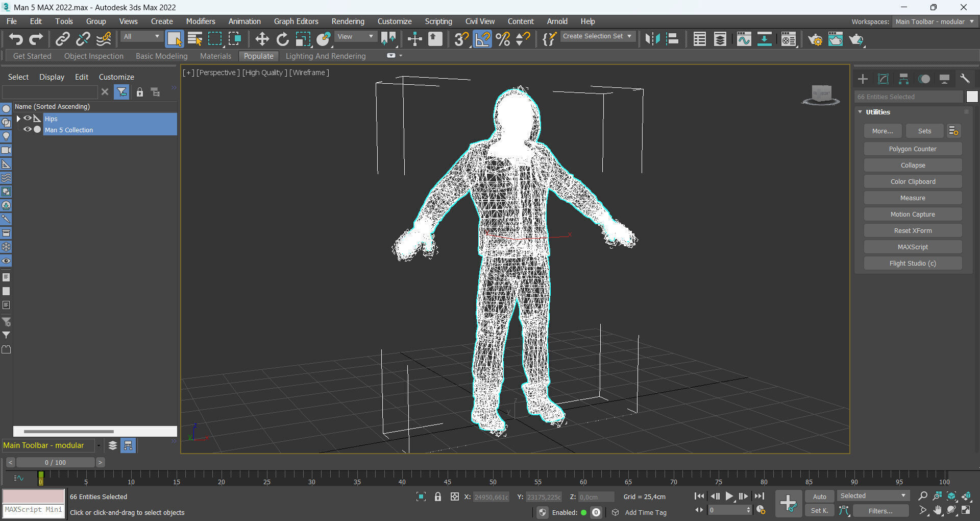Activate the Select and Move tool
This screenshot has width=980, height=521.
(262, 39)
